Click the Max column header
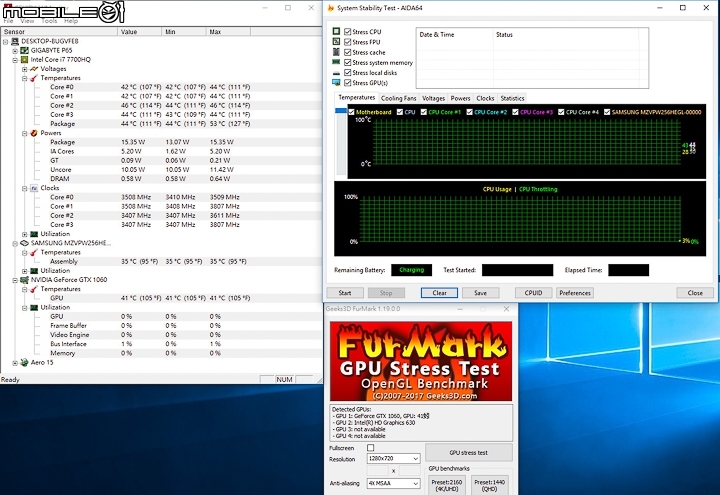 point(228,32)
